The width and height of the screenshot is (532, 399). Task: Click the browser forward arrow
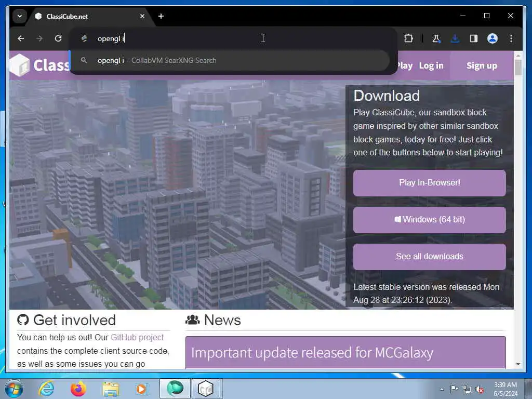39,38
